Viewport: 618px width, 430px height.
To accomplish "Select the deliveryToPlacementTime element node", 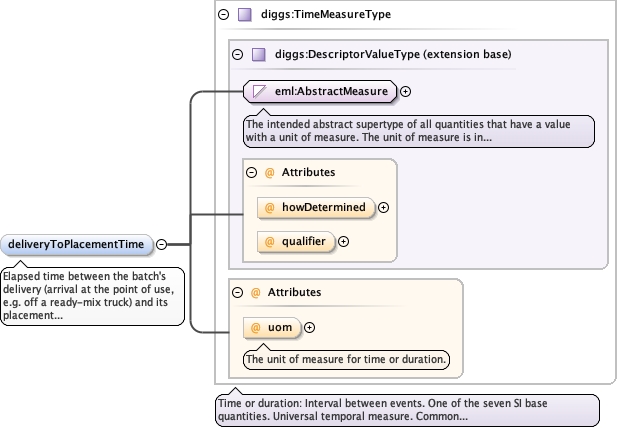I will coord(76,244).
